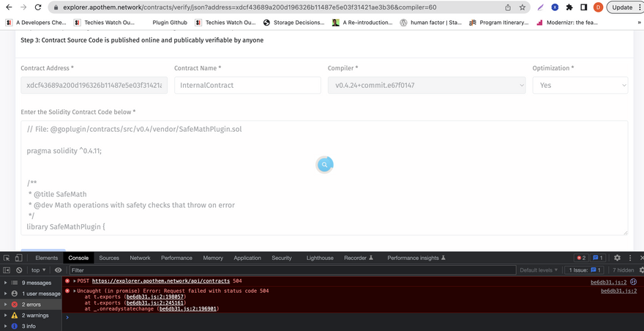Click the blue loading search icon

[x=325, y=165]
